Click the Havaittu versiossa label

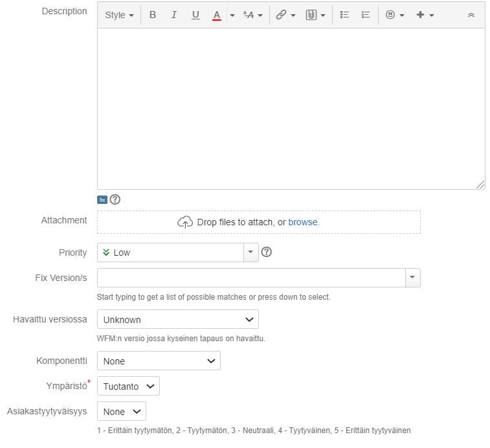[x=50, y=320]
